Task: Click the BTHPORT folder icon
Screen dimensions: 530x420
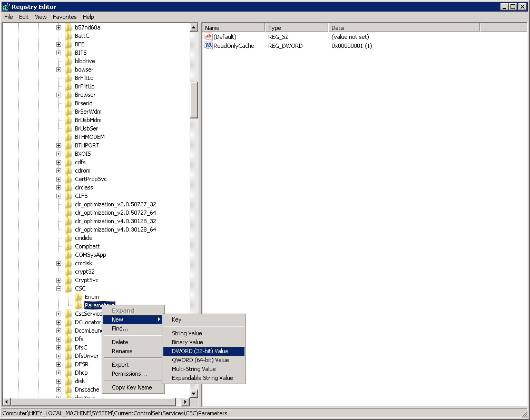Action: click(x=68, y=145)
